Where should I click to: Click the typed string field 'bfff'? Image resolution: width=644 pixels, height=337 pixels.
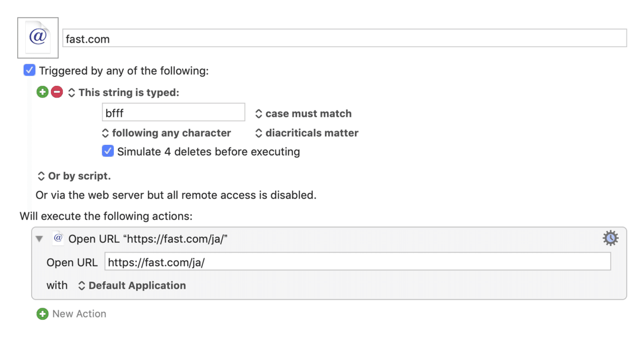[173, 113]
